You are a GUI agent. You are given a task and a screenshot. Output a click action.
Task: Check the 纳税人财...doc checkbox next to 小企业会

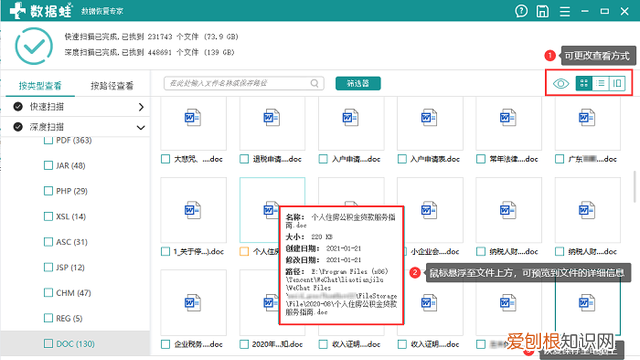click(x=481, y=251)
